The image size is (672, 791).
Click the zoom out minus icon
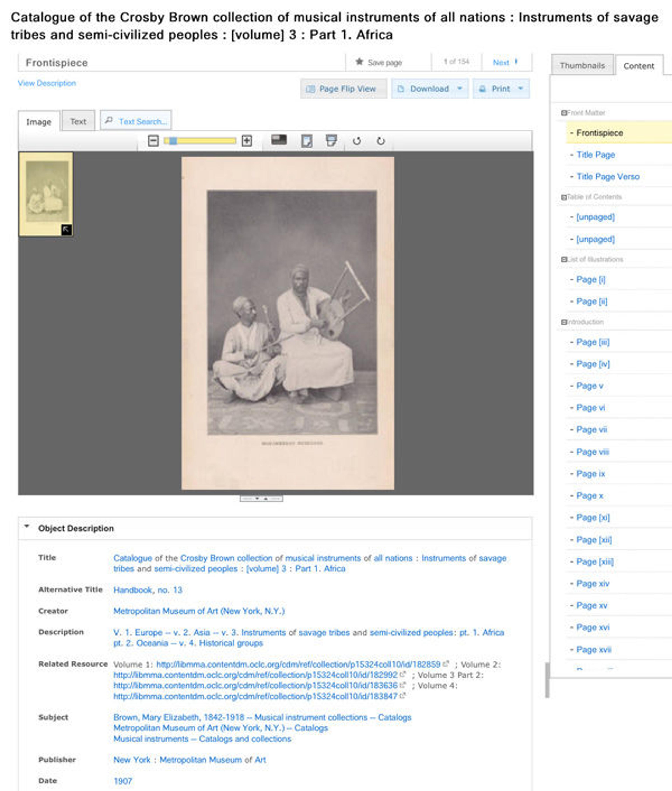153,141
